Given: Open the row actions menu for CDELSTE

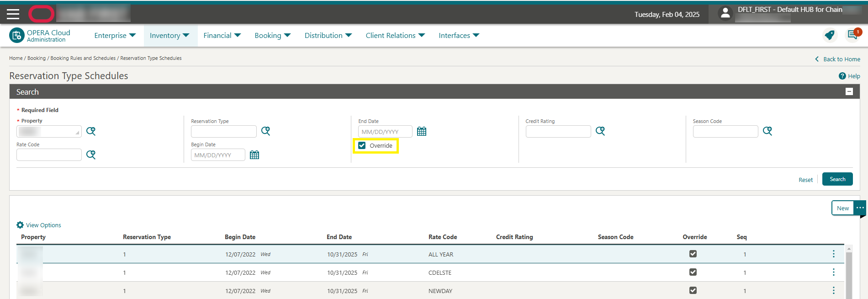Looking at the screenshot, I should (834, 272).
